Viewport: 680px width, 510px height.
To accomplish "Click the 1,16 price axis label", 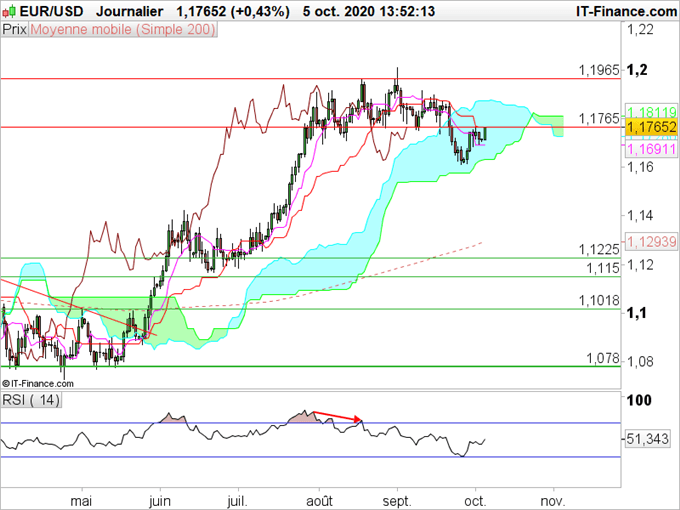I will click(640, 167).
